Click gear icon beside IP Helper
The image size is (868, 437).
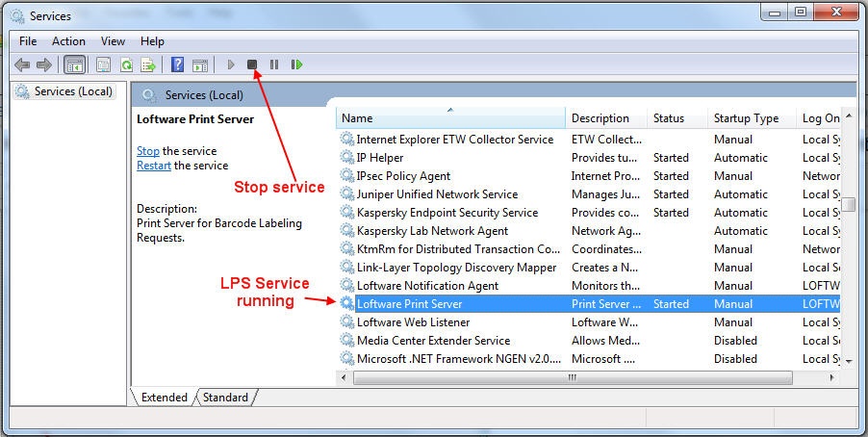point(347,157)
